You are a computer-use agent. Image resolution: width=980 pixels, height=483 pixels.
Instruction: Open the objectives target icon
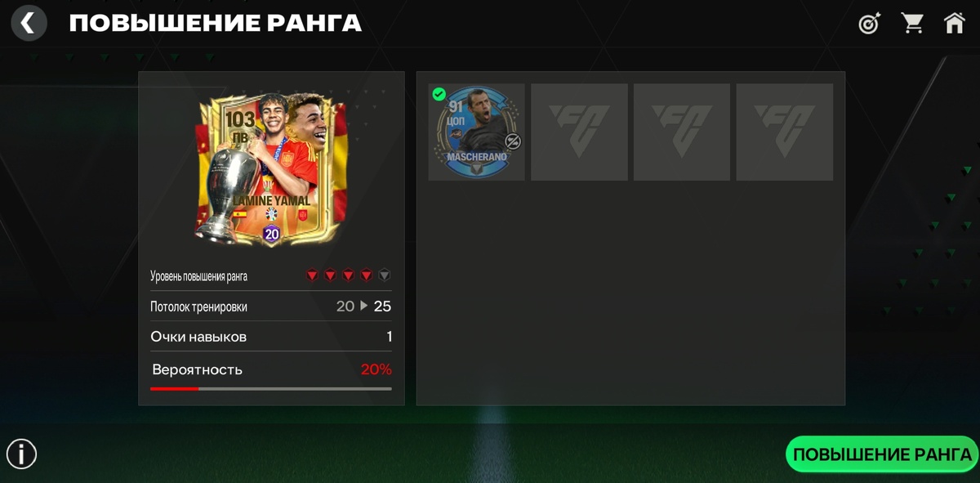869,24
